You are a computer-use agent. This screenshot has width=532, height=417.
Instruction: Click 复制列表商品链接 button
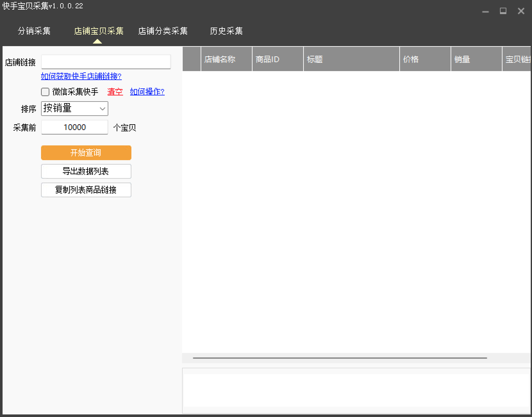(86, 190)
